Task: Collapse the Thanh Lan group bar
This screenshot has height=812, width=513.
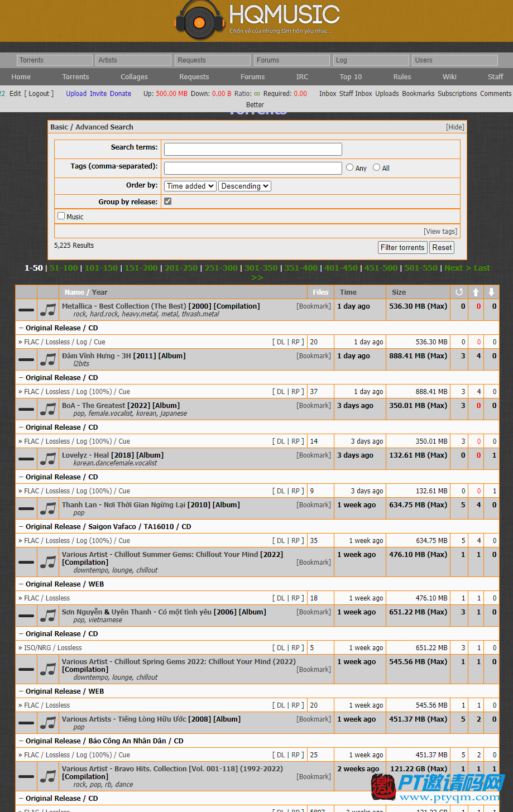Action: [26, 508]
